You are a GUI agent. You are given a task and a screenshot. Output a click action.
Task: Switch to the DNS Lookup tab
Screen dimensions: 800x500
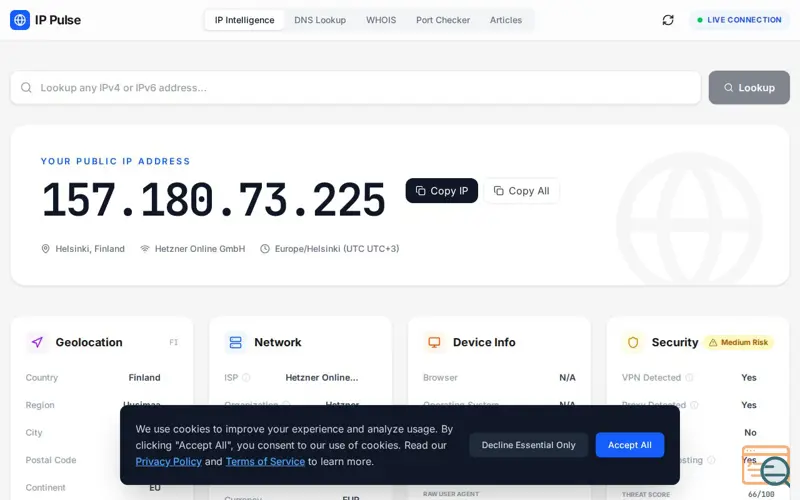[x=320, y=20]
